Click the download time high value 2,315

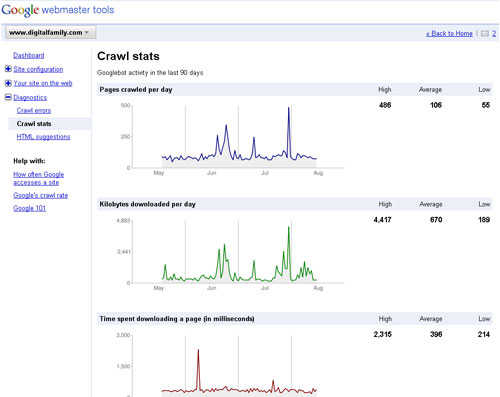pyautogui.click(x=382, y=334)
